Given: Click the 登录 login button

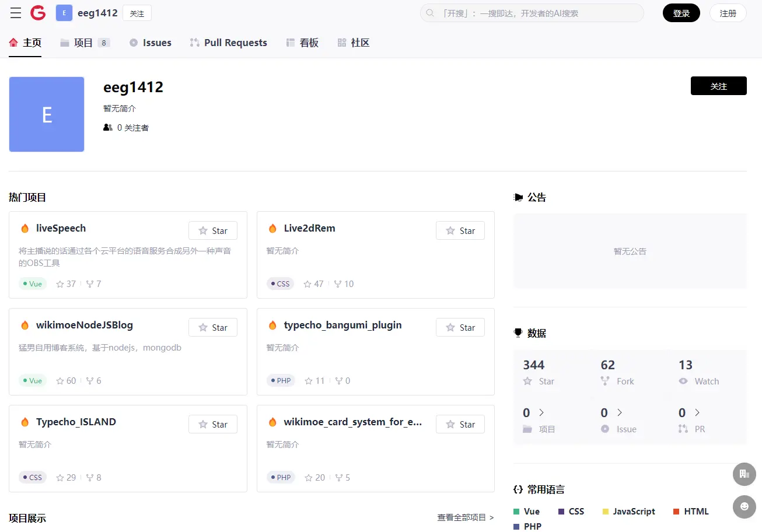Looking at the screenshot, I should 681,13.
